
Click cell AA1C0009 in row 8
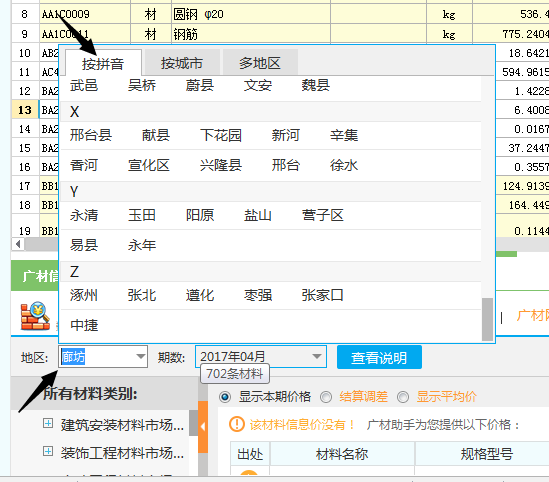[x=85, y=14]
